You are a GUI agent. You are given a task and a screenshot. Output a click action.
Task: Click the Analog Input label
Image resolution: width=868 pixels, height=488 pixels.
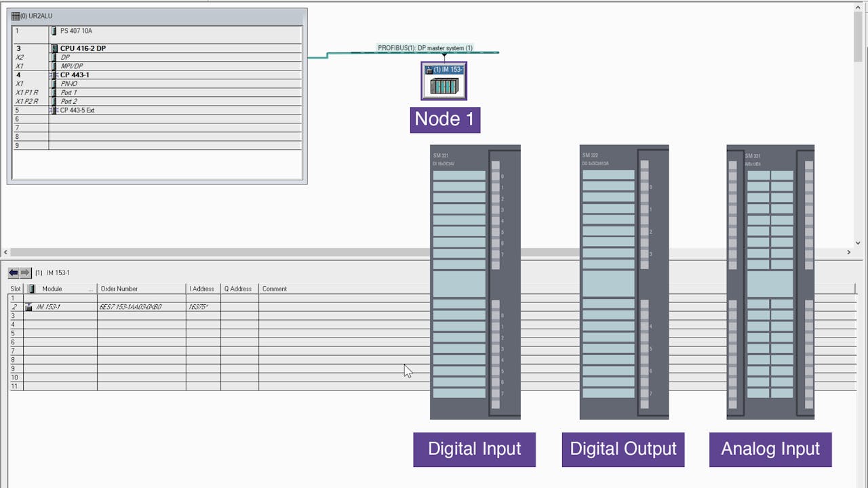coord(770,449)
